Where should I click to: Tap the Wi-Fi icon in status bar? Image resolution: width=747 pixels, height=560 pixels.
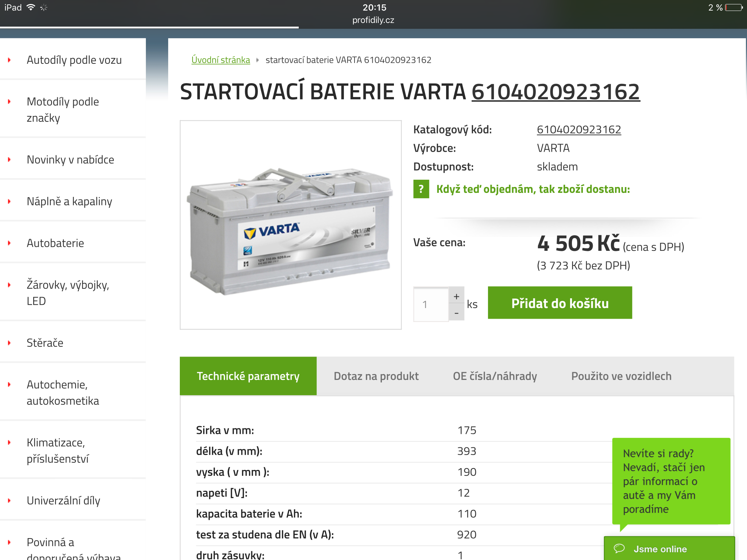(31, 7)
